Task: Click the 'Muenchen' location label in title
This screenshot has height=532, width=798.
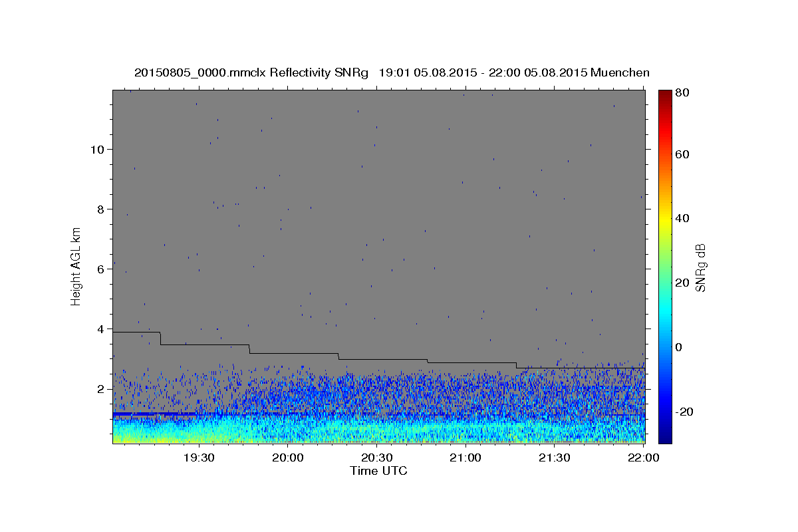Action: [620, 72]
